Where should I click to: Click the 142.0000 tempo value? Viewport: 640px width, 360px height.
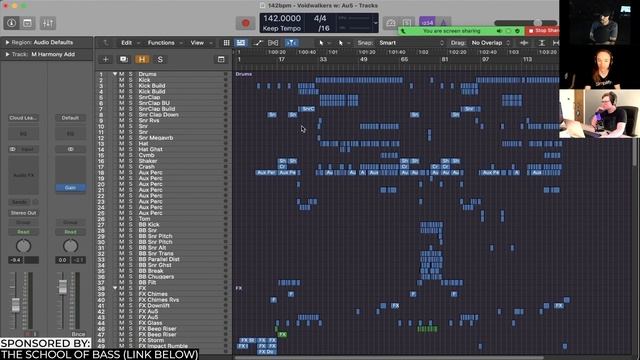click(282, 18)
